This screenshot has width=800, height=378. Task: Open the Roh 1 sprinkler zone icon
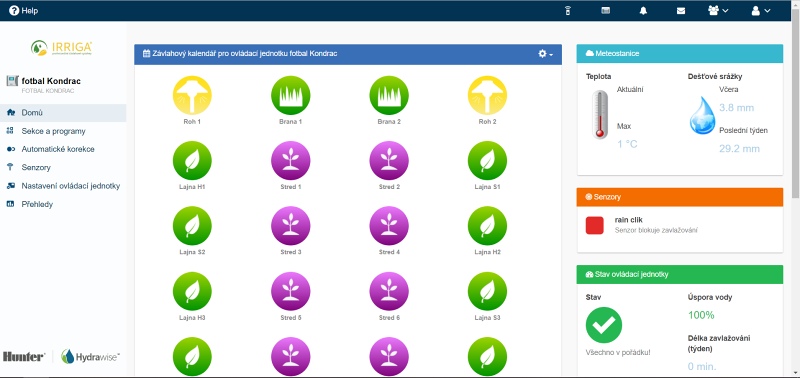(192, 95)
